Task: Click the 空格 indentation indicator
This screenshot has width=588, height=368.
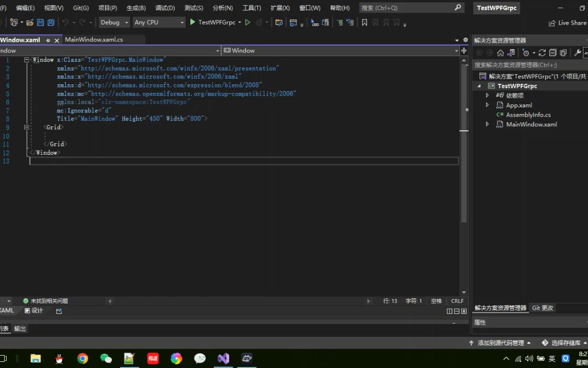Action: (x=436, y=301)
